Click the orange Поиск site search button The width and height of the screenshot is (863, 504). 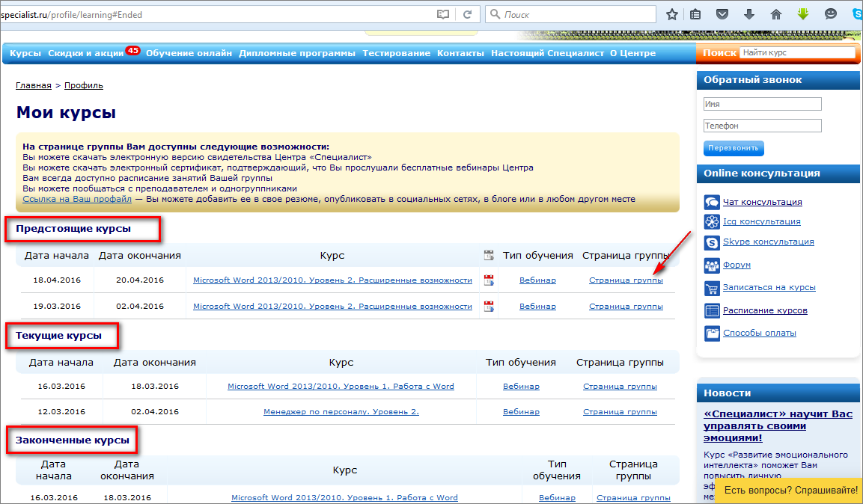pyautogui.click(x=719, y=53)
